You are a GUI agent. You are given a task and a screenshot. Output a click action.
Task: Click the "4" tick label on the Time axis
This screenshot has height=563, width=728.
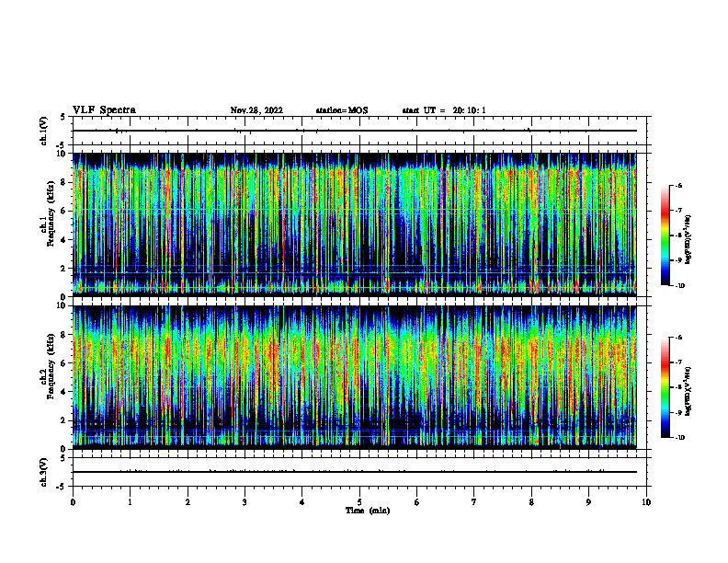point(302,502)
